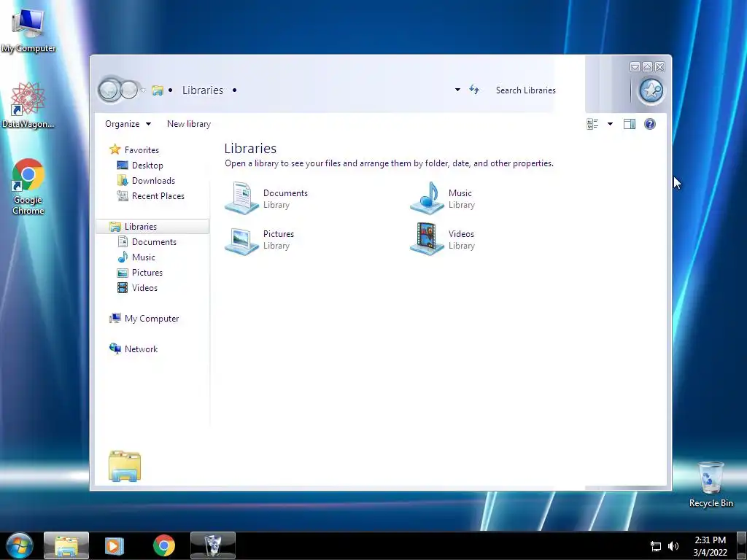Open network status tray icon
Image resolution: width=747 pixels, height=560 pixels.
click(x=656, y=546)
